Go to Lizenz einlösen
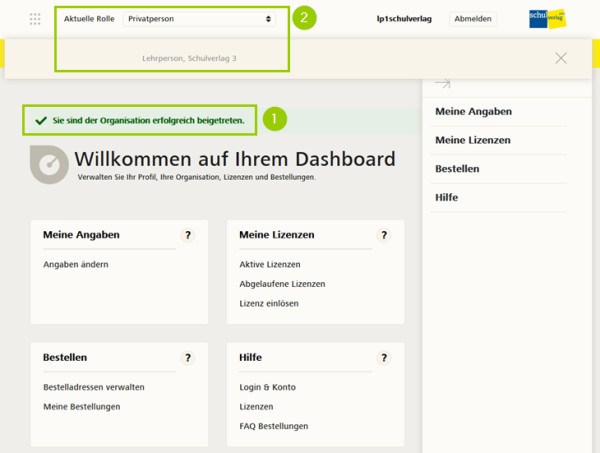600x453 pixels. coord(269,303)
